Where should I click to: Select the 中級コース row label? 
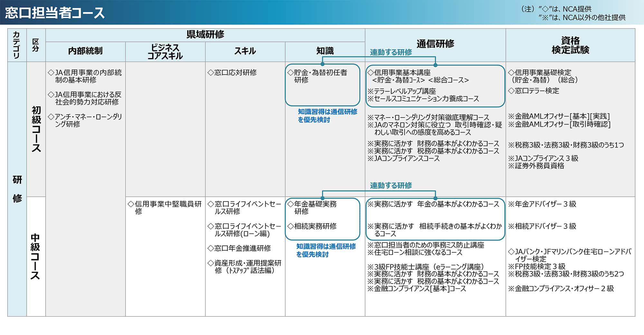(x=35, y=256)
